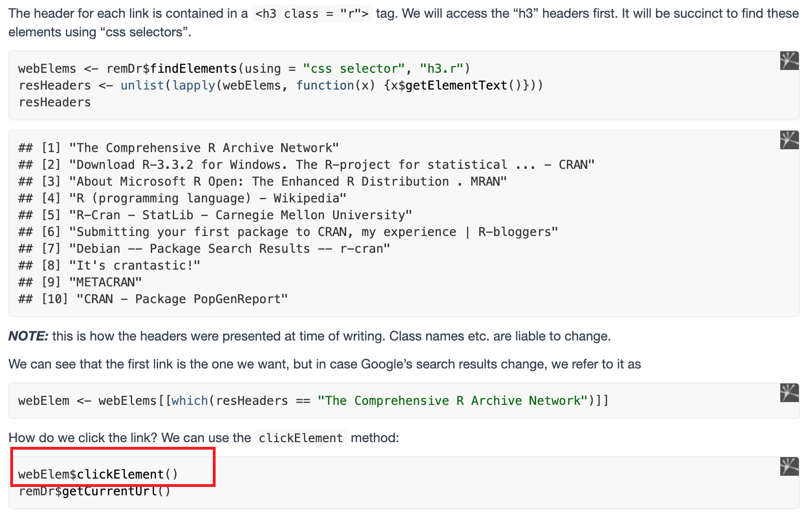
Task: Click the webElem$clickElement() code line
Action: point(98,474)
